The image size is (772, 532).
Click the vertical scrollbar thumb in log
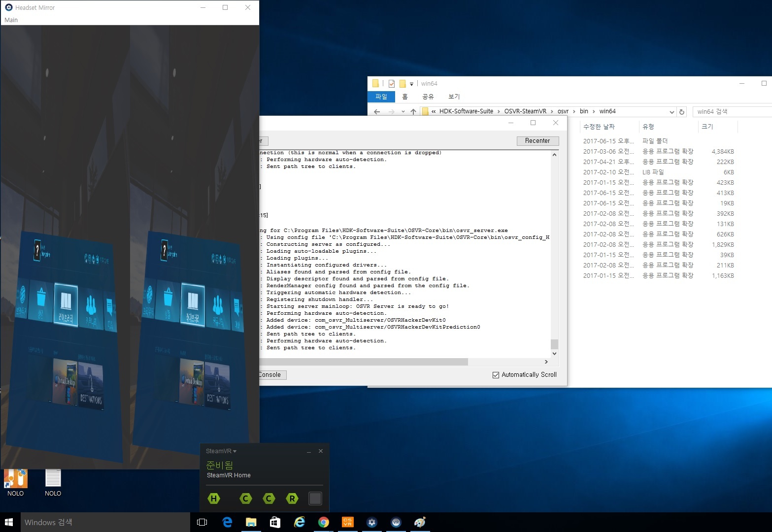554,344
